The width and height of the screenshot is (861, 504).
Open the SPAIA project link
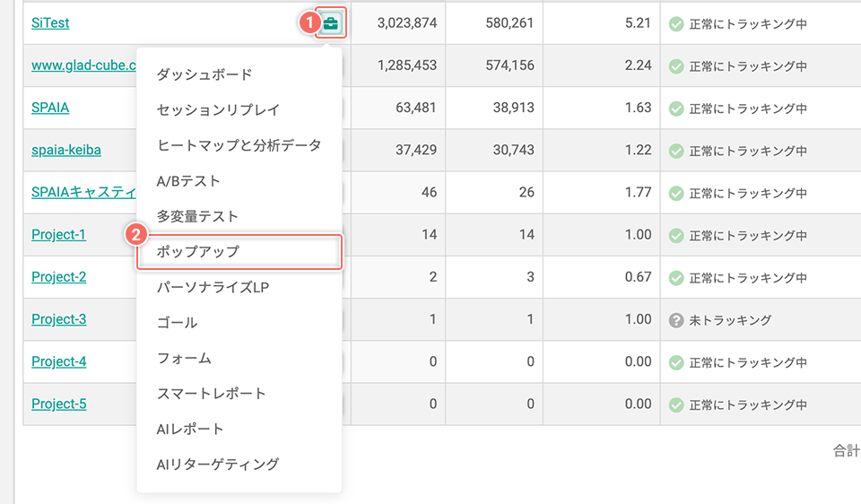[x=50, y=108]
